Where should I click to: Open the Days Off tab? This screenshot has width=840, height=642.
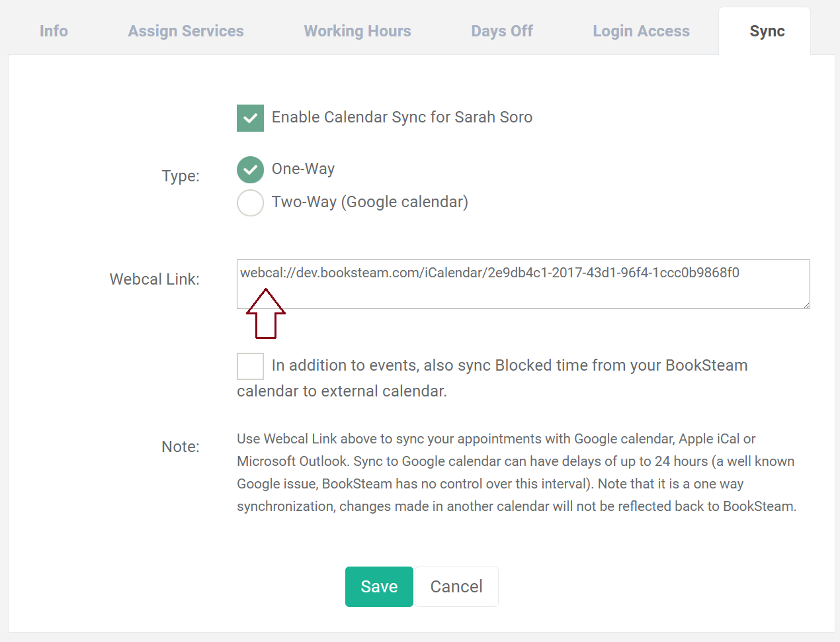pyautogui.click(x=502, y=31)
